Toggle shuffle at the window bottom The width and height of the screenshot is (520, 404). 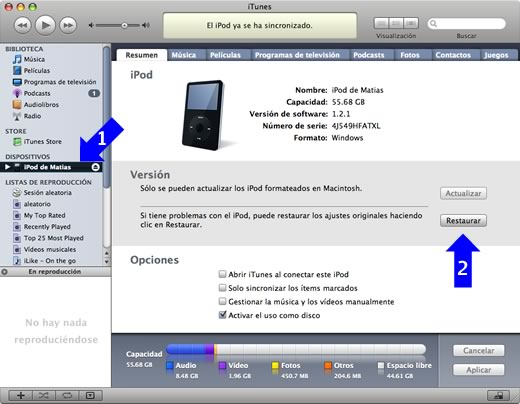[x=44, y=396]
